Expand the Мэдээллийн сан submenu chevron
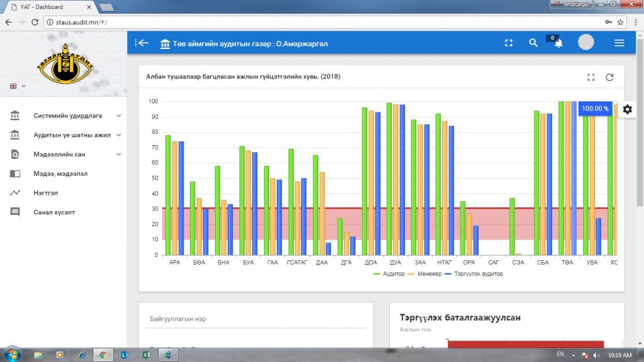644x362 pixels. [119, 155]
